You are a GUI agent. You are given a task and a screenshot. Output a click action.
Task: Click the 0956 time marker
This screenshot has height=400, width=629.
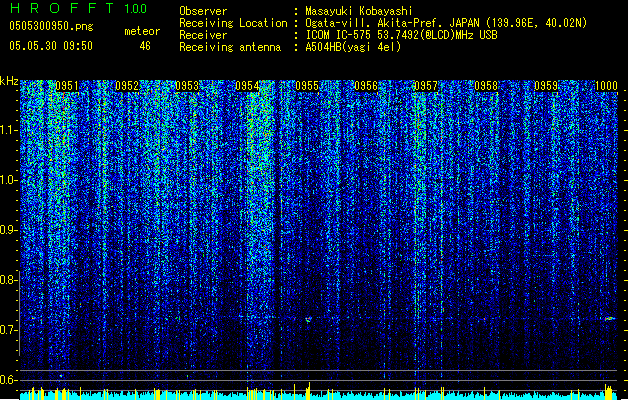tap(366, 86)
